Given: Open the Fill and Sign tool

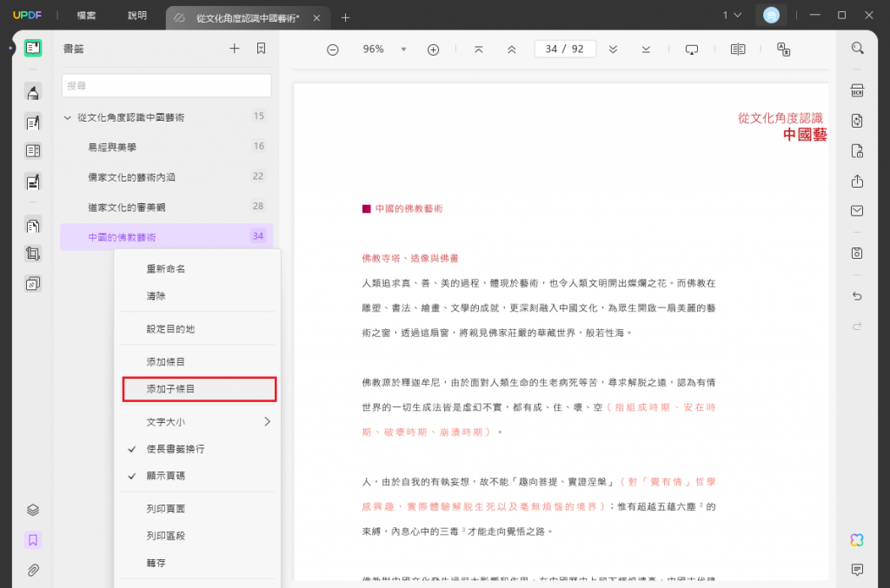Looking at the screenshot, I should click(33, 182).
